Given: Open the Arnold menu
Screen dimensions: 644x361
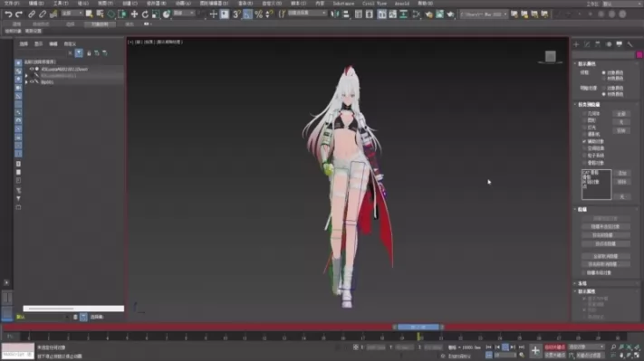Looking at the screenshot, I should [x=401, y=4].
